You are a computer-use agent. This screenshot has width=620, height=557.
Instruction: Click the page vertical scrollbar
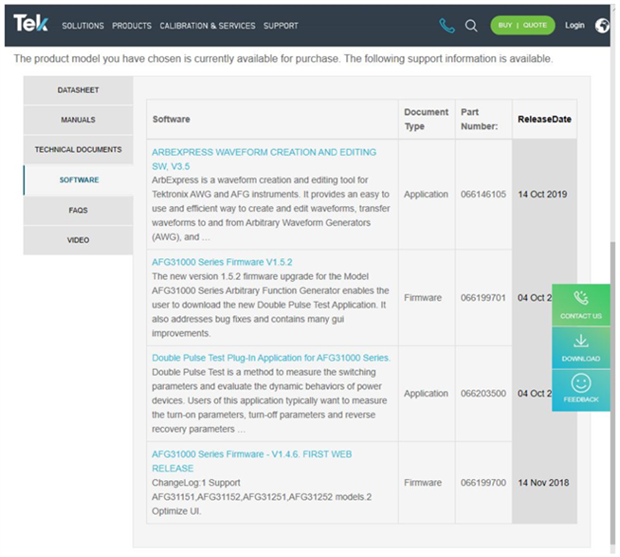[613, 393]
